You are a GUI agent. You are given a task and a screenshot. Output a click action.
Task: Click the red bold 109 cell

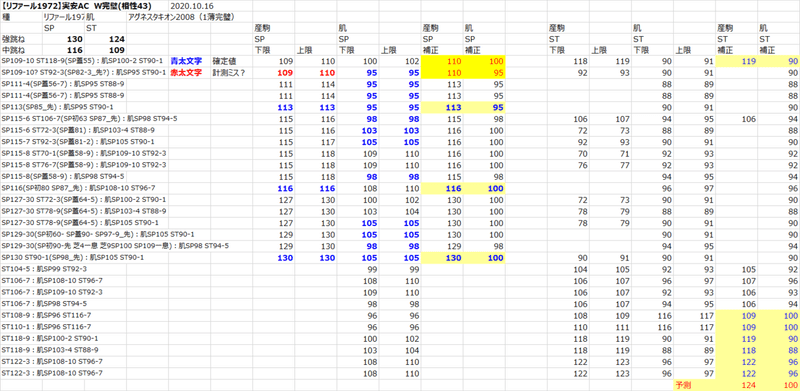pos(286,73)
